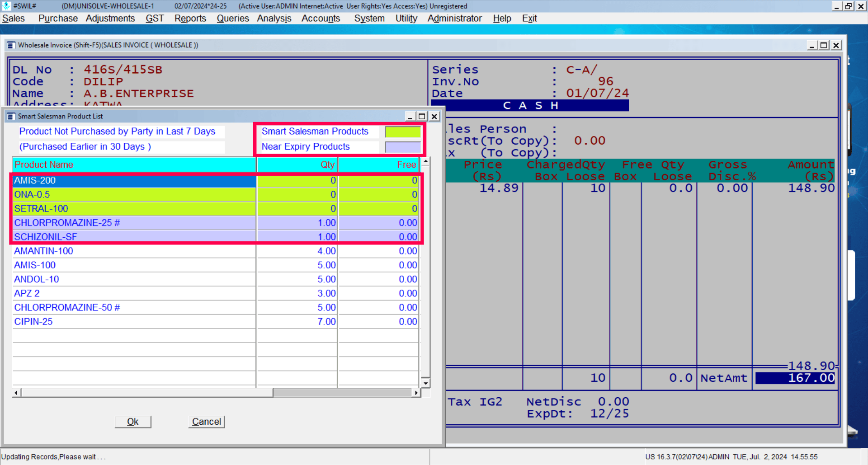Click the NetAmt value 167.00
The height and width of the screenshot is (465, 868).
(x=795, y=378)
